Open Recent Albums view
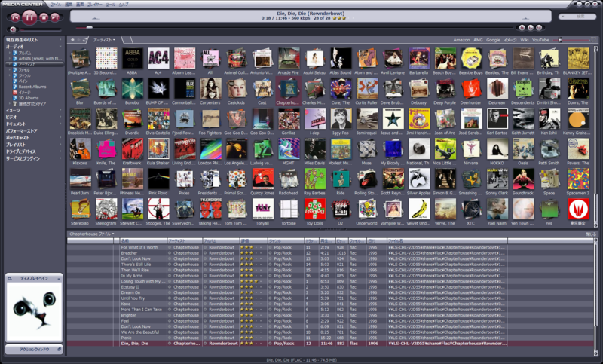Image resolution: width=603 pixels, height=364 pixels. [32, 87]
